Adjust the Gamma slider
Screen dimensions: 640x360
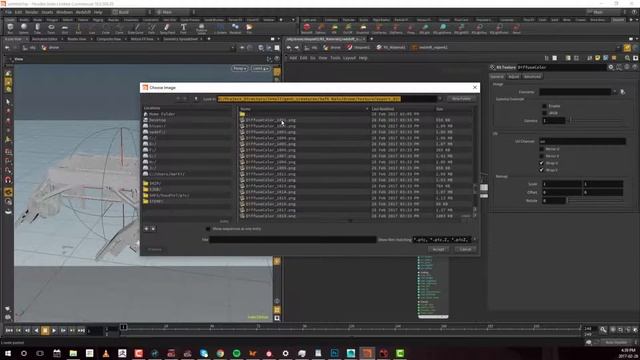597,120
